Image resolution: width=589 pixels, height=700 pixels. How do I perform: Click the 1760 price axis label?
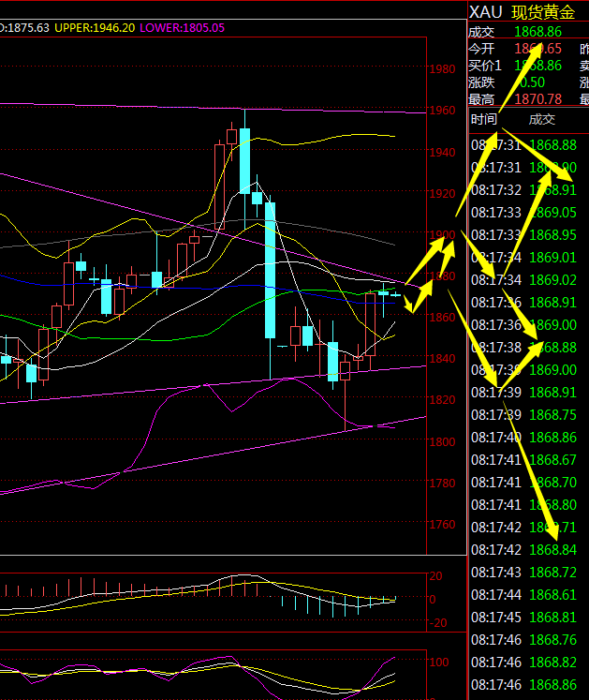click(x=442, y=524)
